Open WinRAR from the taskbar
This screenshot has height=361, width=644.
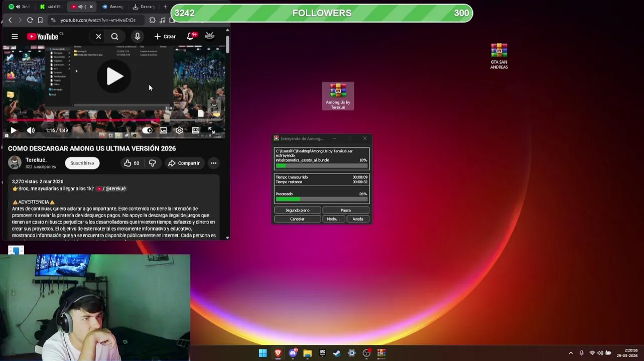381,353
